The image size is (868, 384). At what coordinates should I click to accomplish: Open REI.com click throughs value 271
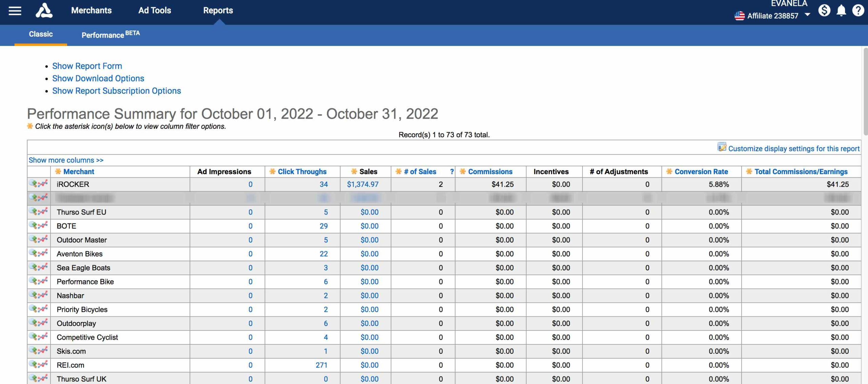(321, 365)
